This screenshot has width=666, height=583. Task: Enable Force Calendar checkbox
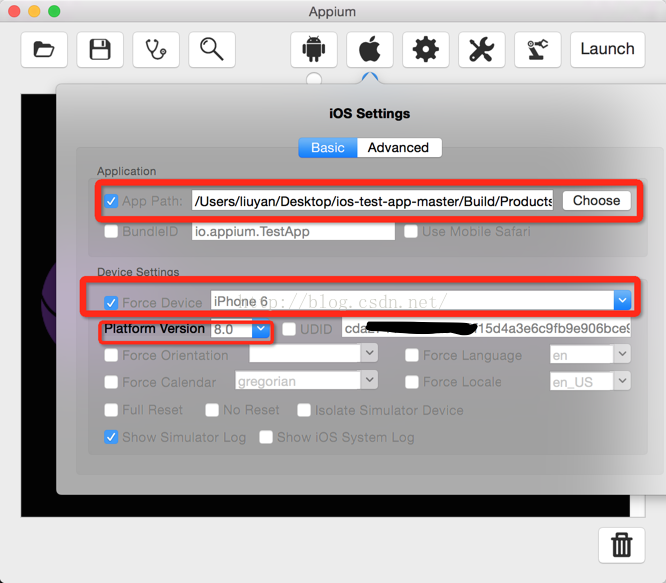(x=111, y=382)
